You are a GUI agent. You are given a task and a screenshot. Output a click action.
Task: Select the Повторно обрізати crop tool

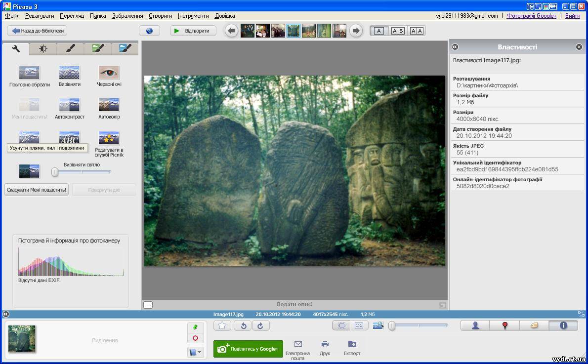tap(29, 77)
